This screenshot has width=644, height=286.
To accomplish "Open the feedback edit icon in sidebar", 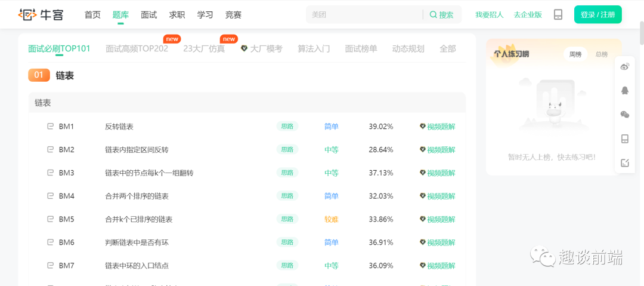I will 625,162.
